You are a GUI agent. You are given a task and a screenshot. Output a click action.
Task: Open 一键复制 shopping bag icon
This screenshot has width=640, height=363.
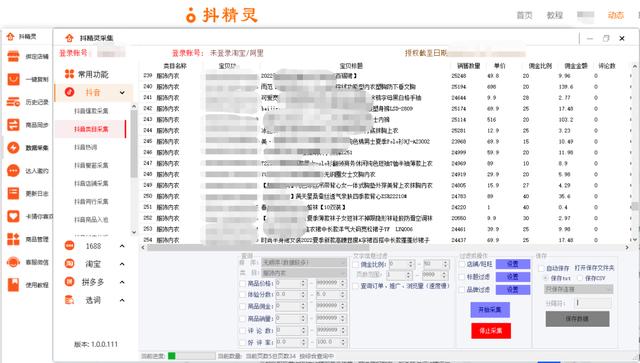(13, 79)
